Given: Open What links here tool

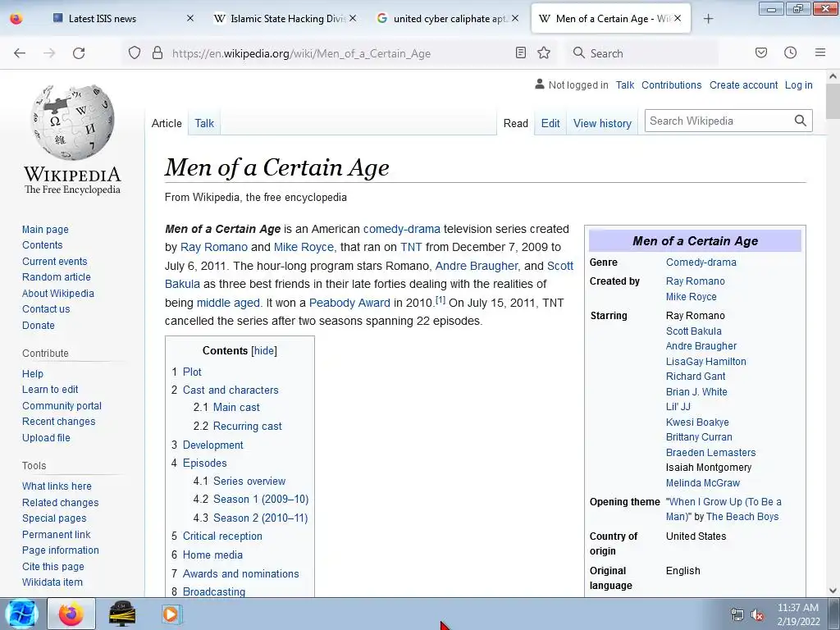Looking at the screenshot, I should pos(57,486).
